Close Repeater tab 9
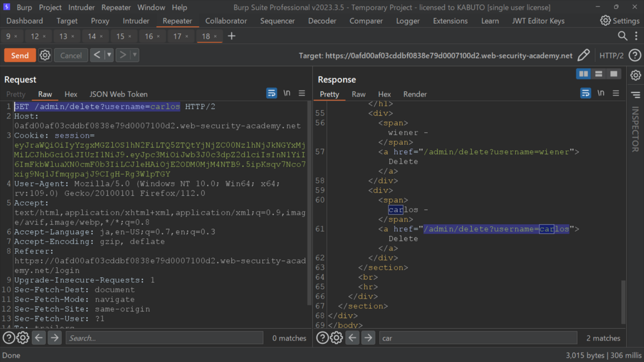The image size is (644, 362). click(x=16, y=36)
